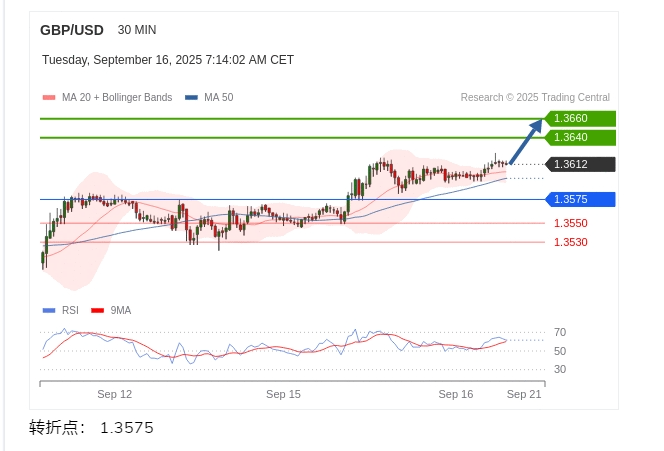
Task: Click the pink MA 20 legend swatch
Action: [49, 97]
